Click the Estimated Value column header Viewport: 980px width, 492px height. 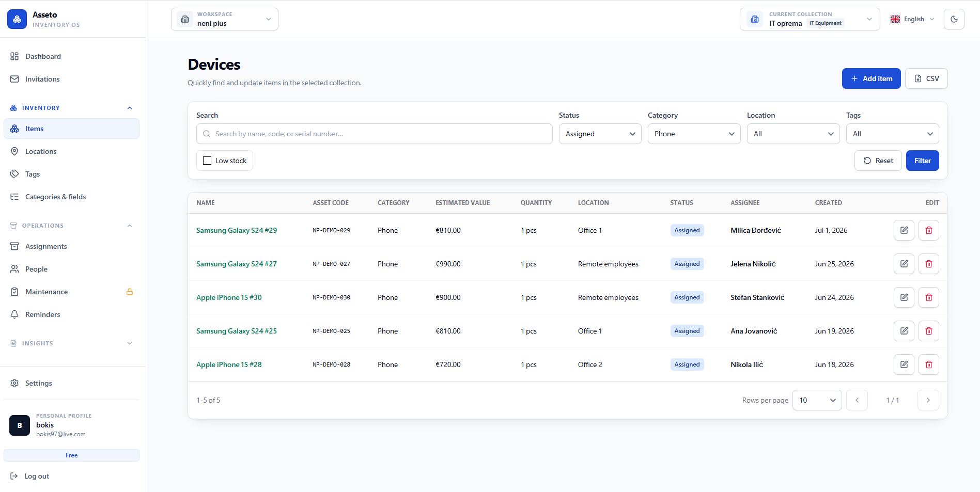pyautogui.click(x=462, y=203)
